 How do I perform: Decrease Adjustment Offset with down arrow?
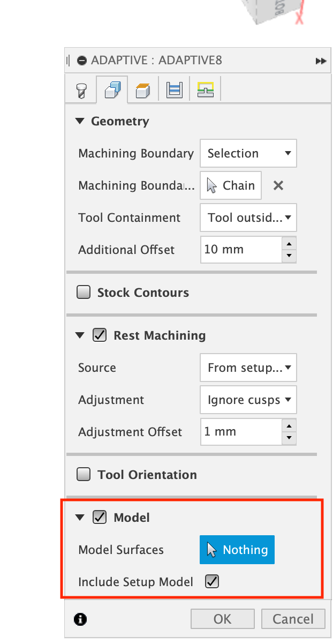pyautogui.click(x=289, y=438)
